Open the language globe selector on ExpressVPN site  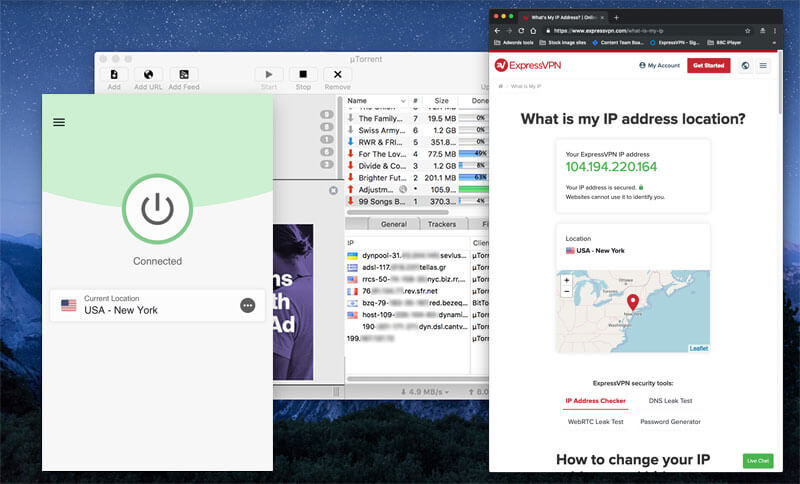pos(745,65)
